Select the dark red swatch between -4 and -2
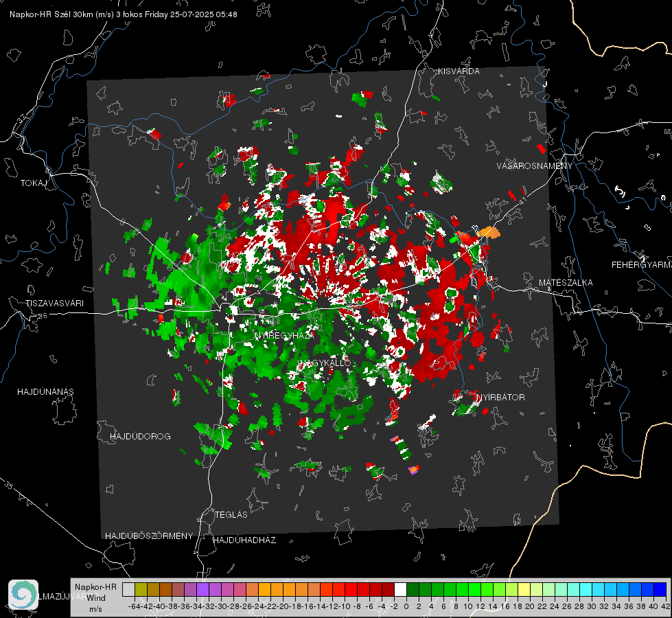The width and height of the screenshot is (672, 618). [x=388, y=589]
